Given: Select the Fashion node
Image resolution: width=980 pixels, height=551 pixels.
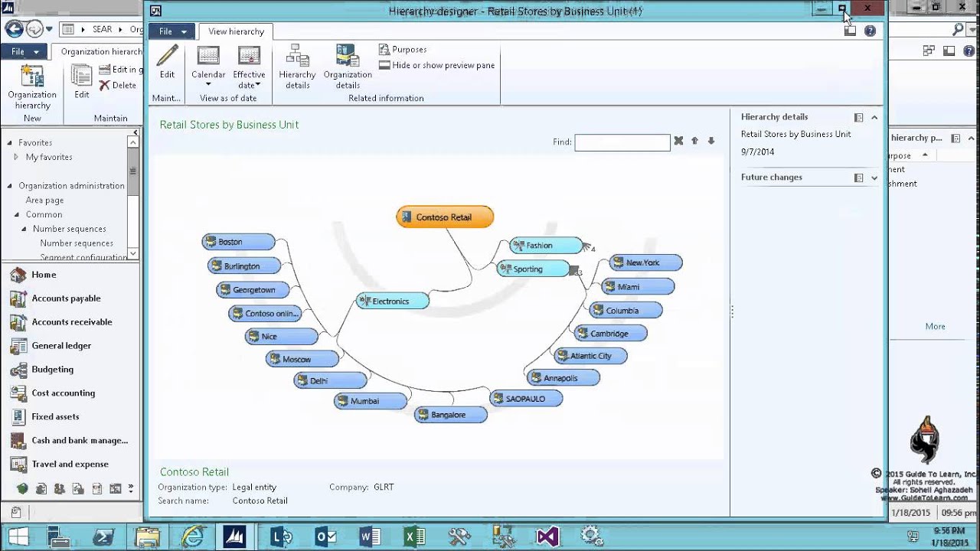Looking at the screenshot, I should (546, 246).
